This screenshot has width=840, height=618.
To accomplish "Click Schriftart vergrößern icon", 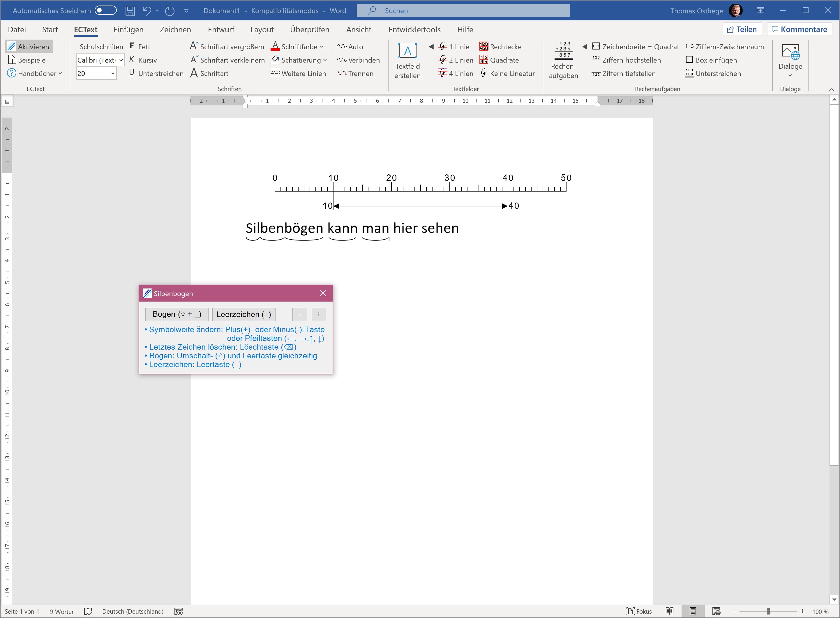I will tap(194, 46).
